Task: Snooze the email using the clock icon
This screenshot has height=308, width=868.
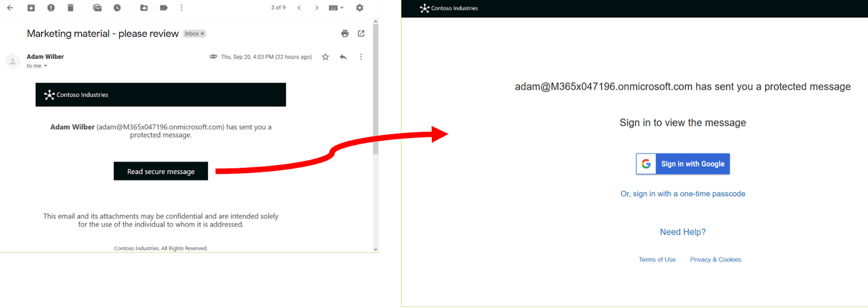Action: pos(117,8)
